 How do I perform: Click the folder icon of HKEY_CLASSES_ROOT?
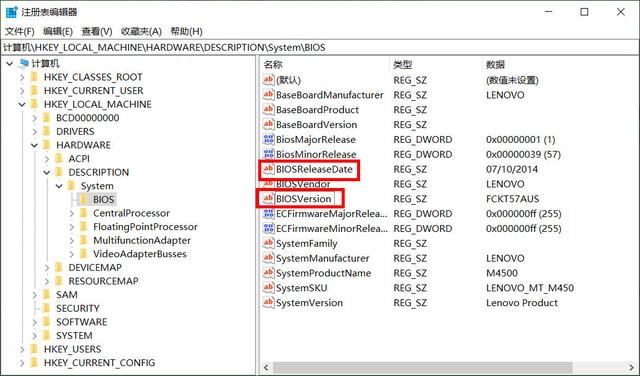[x=35, y=77]
